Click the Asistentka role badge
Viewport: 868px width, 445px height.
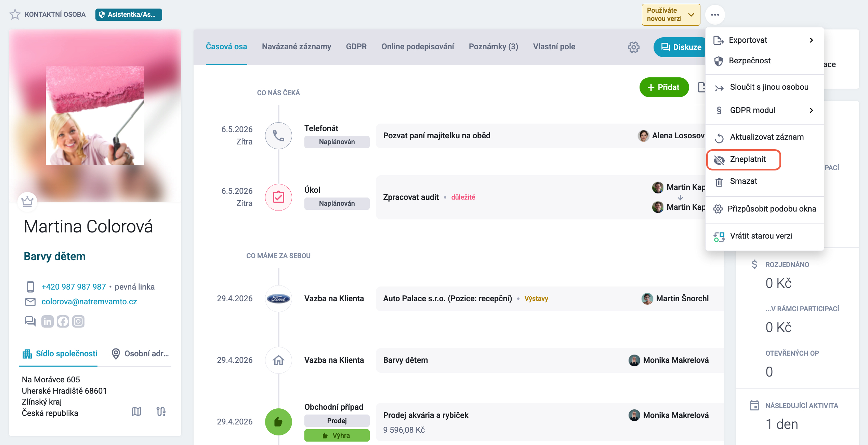click(129, 15)
